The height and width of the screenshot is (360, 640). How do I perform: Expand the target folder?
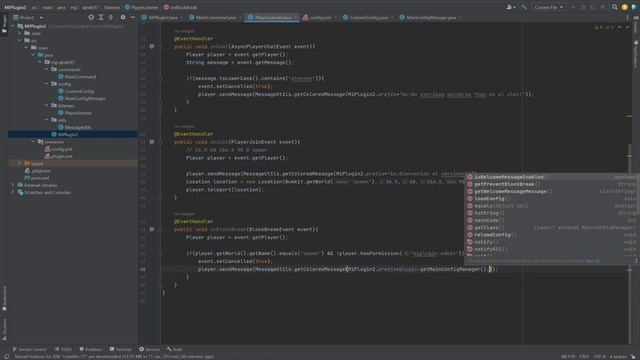[20, 163]
